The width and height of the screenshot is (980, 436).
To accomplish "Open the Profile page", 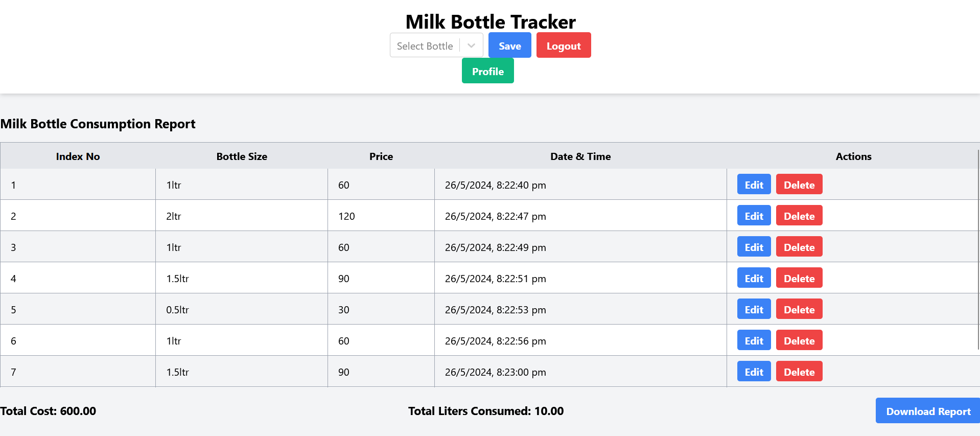I will pyautogui.click(x=487, y=71).
